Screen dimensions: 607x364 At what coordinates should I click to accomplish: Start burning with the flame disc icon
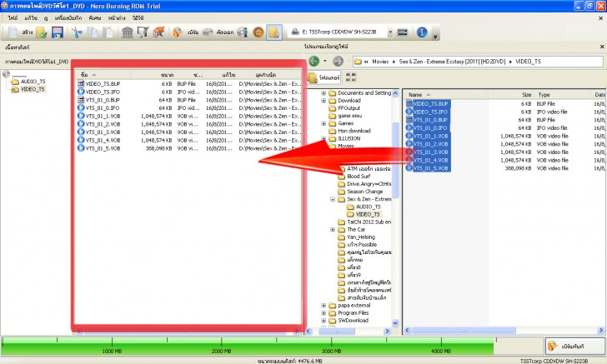178,32
